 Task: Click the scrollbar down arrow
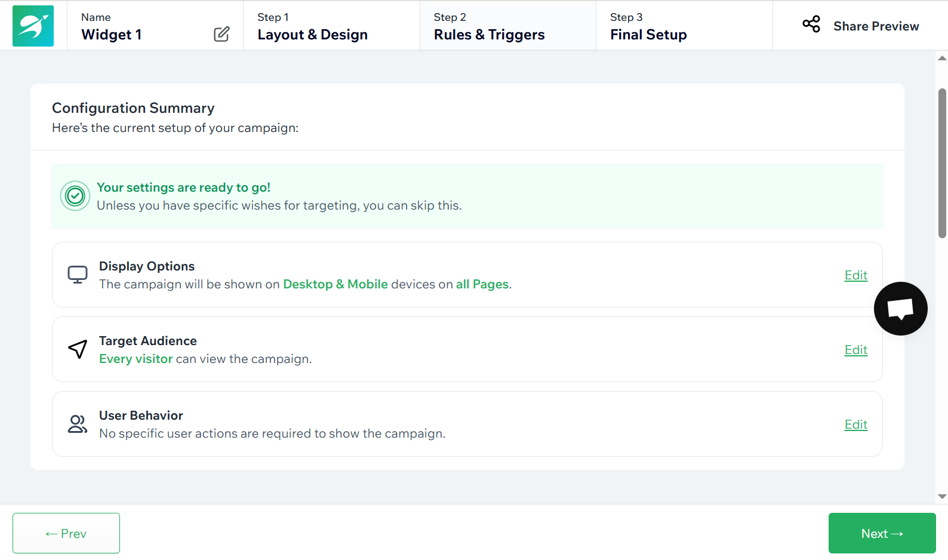click(x=942, y=497)
